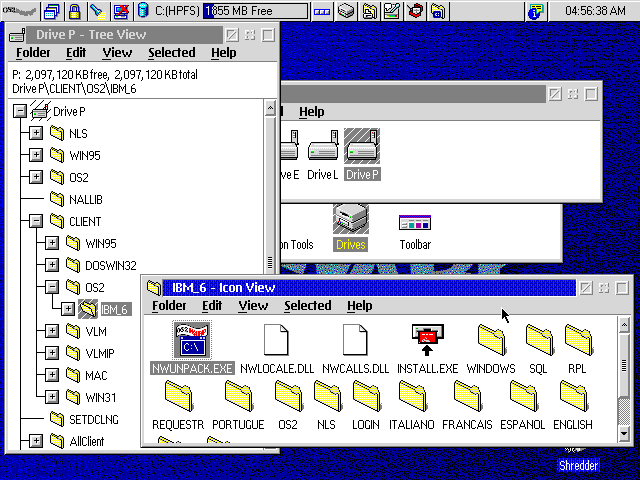Viewport: 640px width, 480px height.
Task: Collapse the CLIENT tree node
Action: coord(36,221)
